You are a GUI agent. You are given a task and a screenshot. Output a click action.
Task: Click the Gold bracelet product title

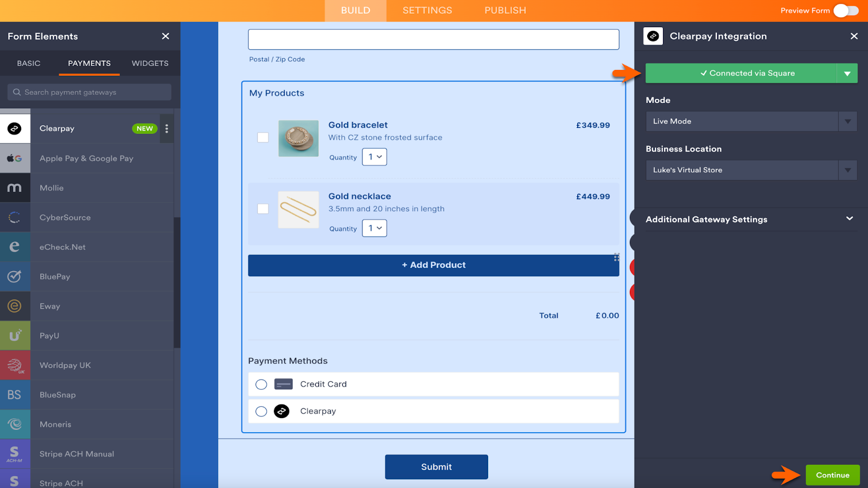(x=358, y=125)
